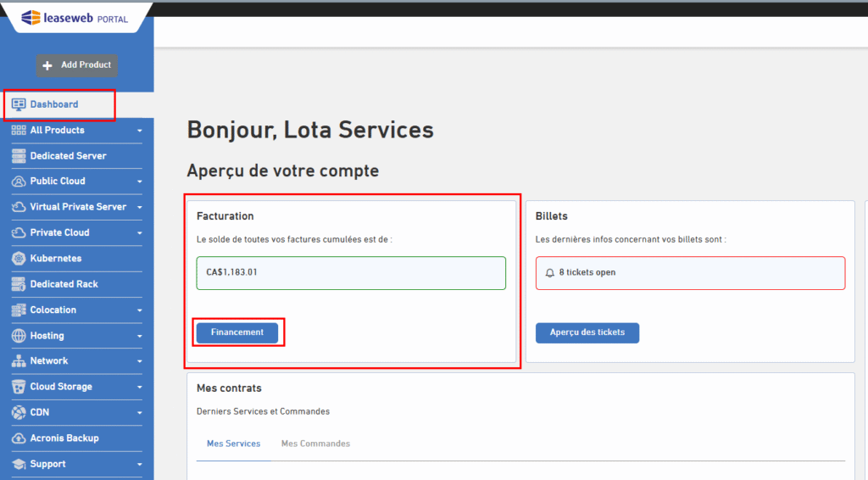
Task: Click the Dedicated Server icon in sidebar
Action: pos(19,156)
